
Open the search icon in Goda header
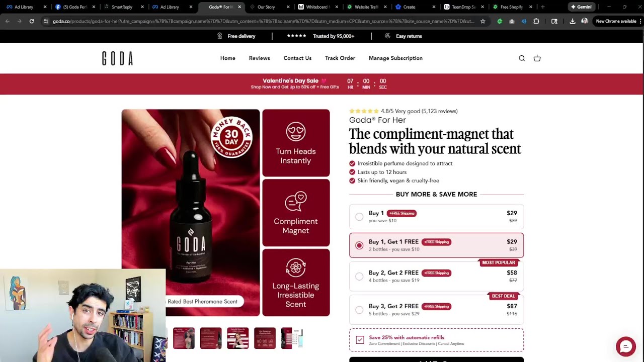coord(522,58)
